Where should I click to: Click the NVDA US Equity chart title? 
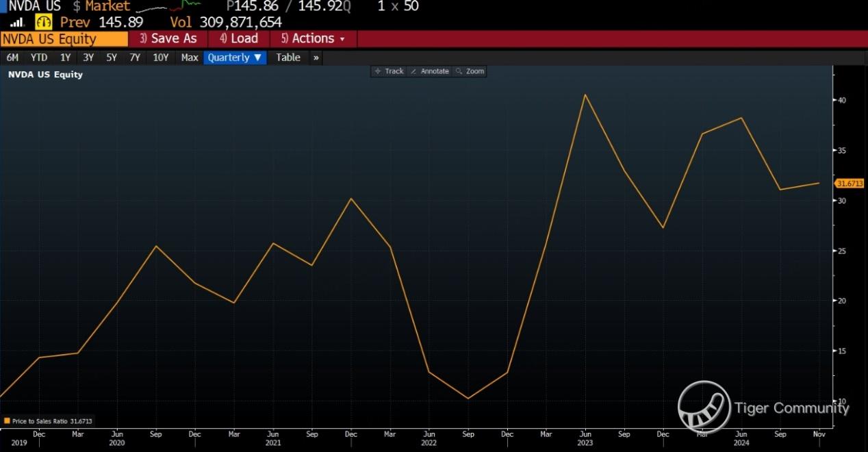point(45,74)
